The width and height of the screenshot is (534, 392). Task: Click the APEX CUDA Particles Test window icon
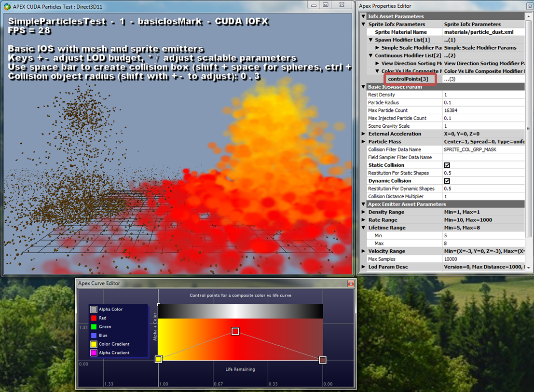coord(8,6)
